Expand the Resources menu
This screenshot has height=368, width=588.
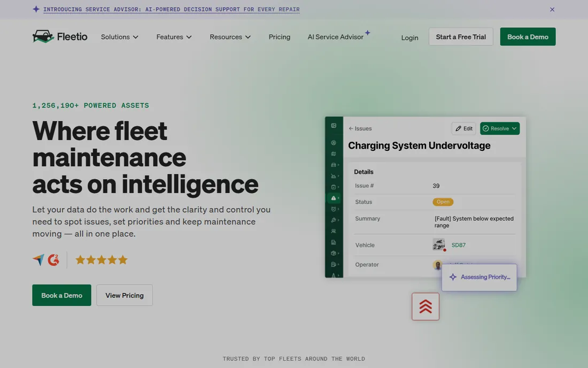click(230, 37)
